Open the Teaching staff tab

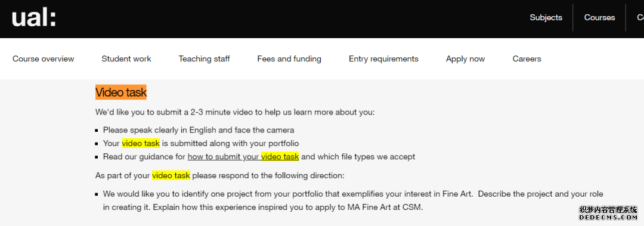[204, 59]
